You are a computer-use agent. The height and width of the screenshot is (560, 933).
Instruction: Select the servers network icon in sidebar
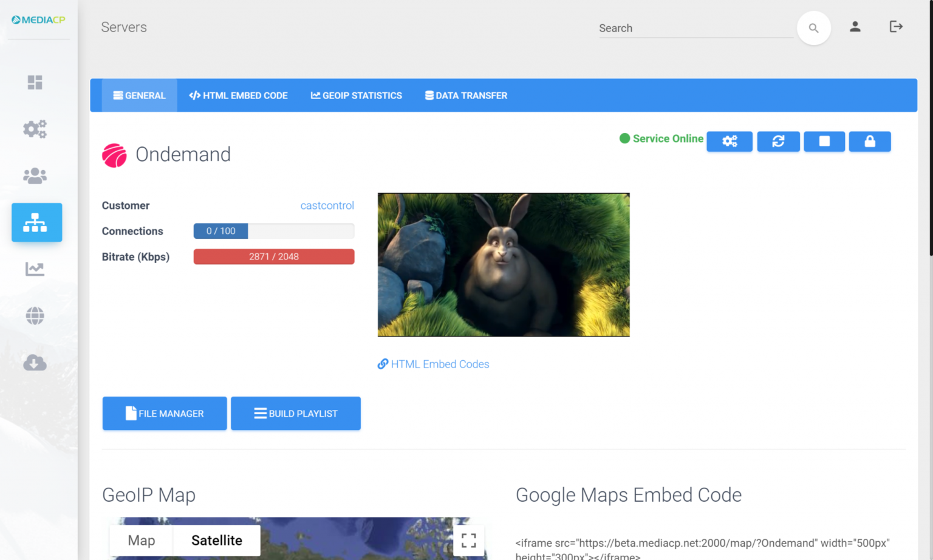point(36,222)
